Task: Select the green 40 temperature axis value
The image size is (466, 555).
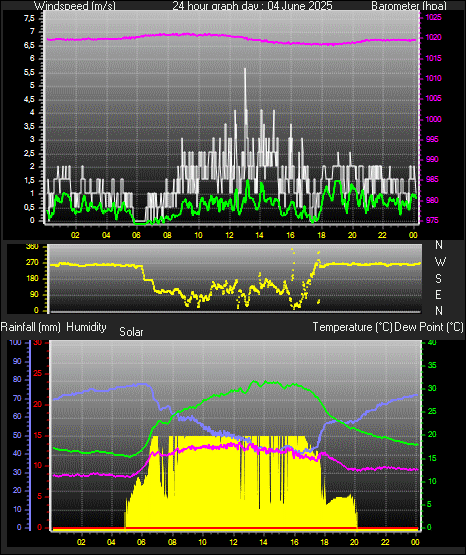Action: pos(432,342)
